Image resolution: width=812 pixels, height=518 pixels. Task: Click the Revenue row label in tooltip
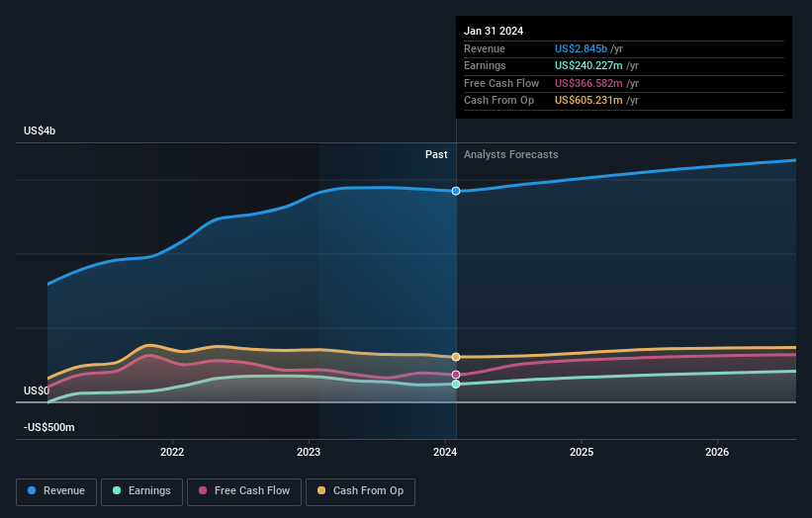(485, 48)
